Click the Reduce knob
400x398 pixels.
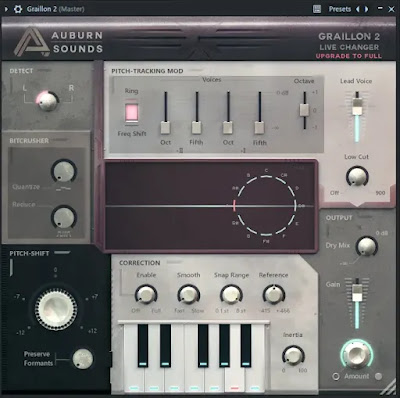63,217
